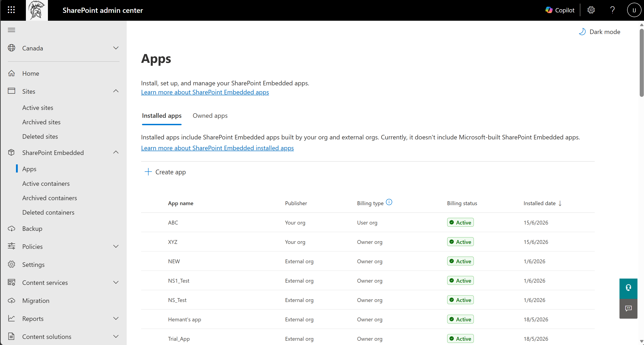This screenshot has height=345, width=644.
Task: Open Active sites in the sidebar
Action: (38, 108)
